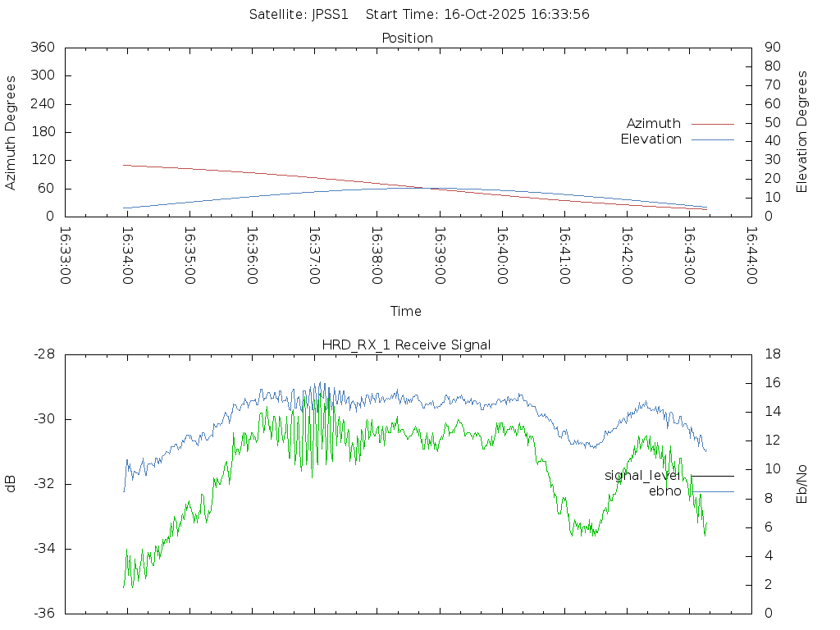Click the Elevation Degrees right axis label
840x630 pixels.
tap(802, 132)
